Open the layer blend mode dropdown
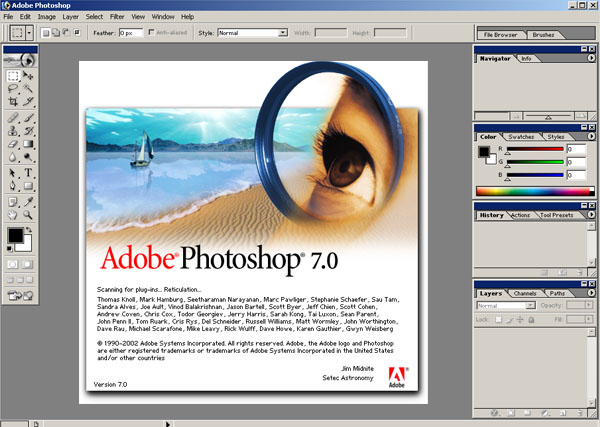 tap(506, 305)
